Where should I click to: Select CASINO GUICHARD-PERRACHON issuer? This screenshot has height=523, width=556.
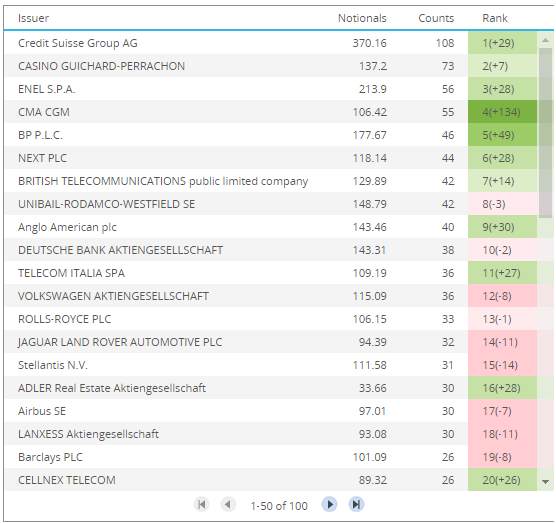101,66
